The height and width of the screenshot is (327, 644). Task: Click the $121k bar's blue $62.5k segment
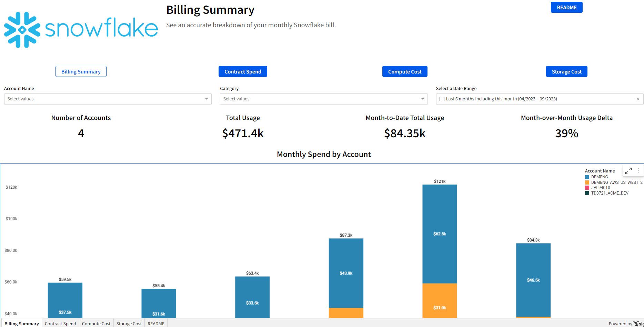[440, 234]
